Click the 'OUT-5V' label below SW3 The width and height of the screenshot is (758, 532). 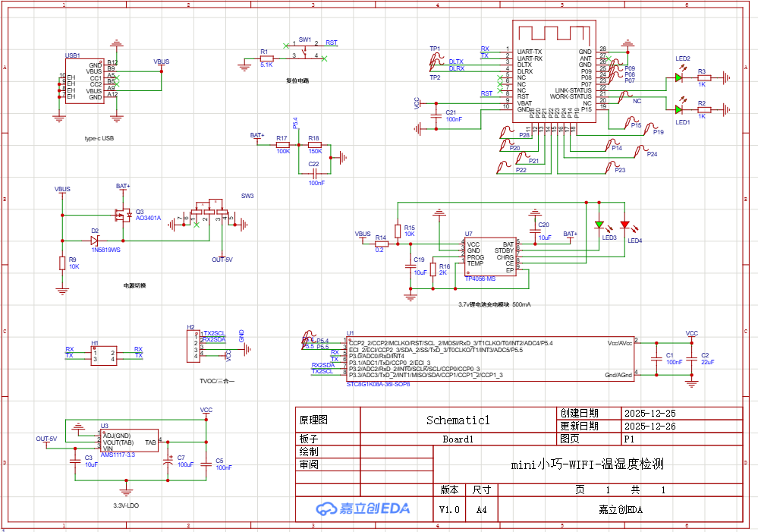pyautogui.click(x=222, y=260)
